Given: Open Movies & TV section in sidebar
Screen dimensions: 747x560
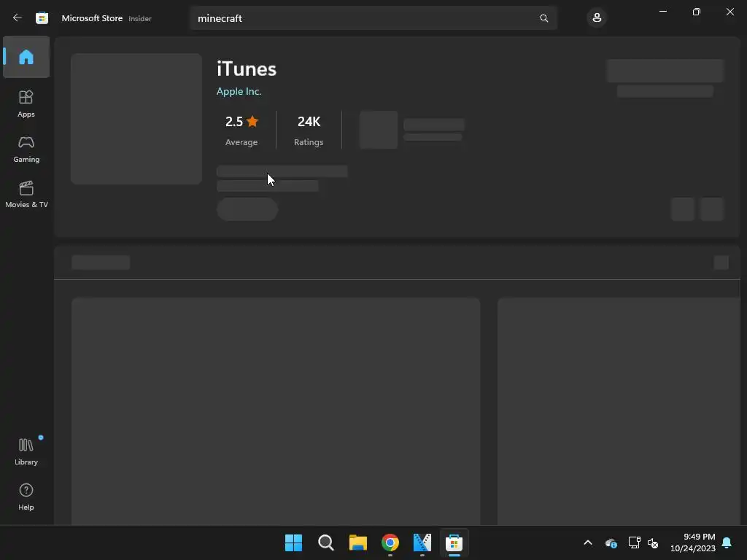Looking at the screenshot, I should pyautogui.click(x=26, y=194).
